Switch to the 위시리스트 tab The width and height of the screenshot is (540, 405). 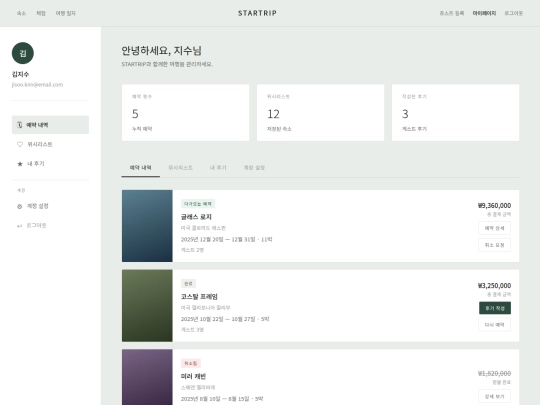180,168
